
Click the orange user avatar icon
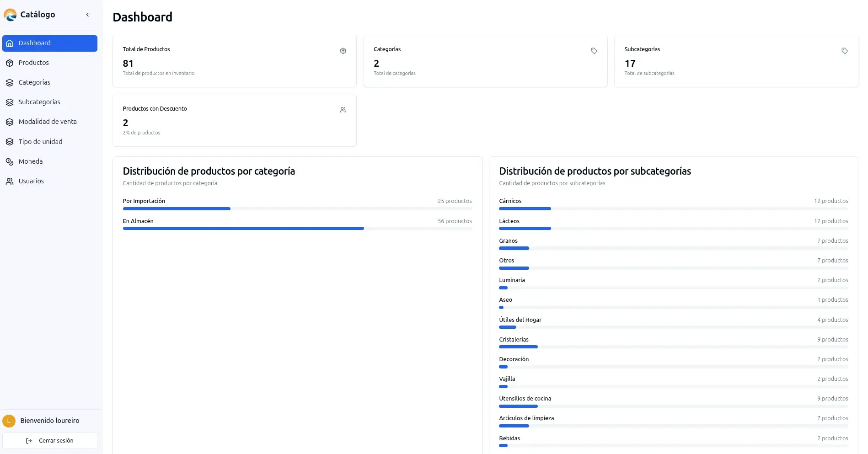tap(9, 421)
